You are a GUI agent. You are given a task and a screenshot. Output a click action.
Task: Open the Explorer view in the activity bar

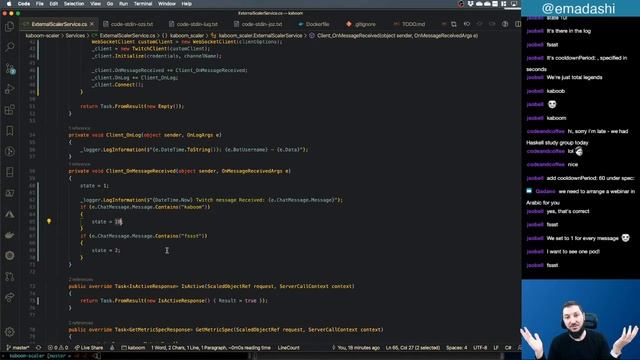coord(9,27)
